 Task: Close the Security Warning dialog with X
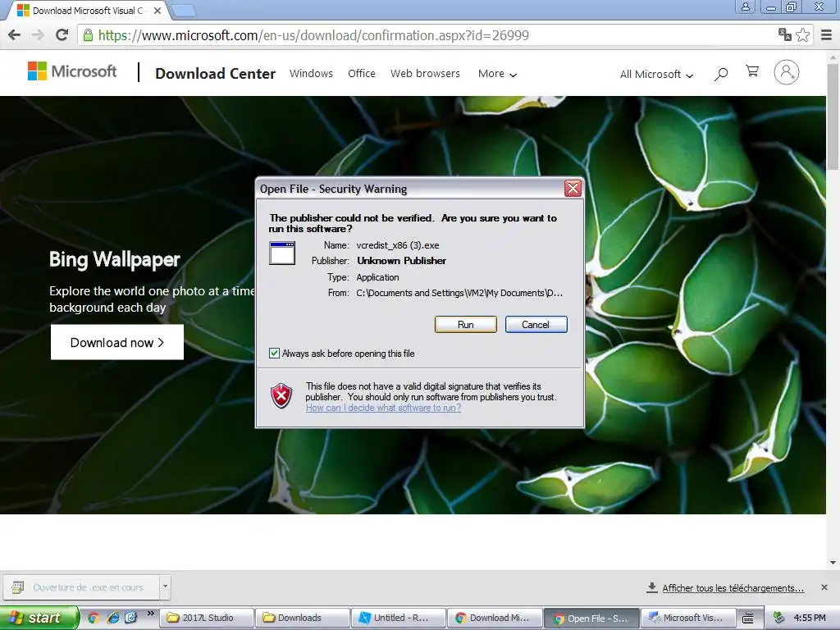[573, 188]
